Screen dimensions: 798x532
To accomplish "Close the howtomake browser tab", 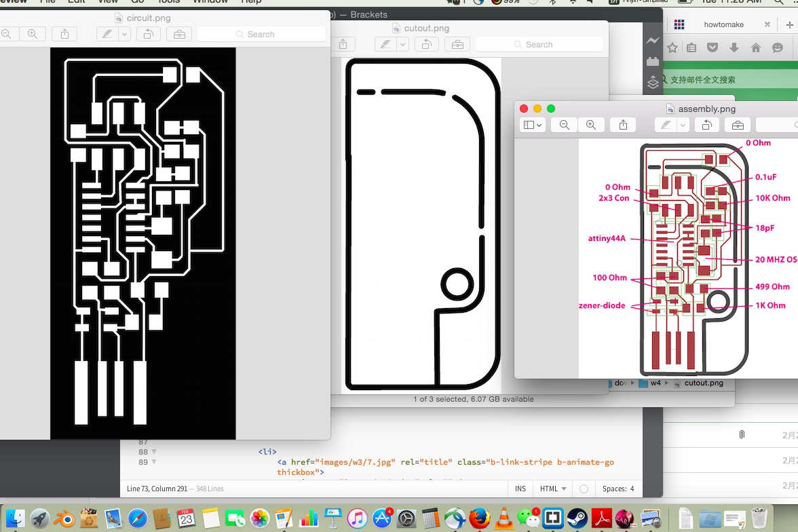I will coord(767,24).
